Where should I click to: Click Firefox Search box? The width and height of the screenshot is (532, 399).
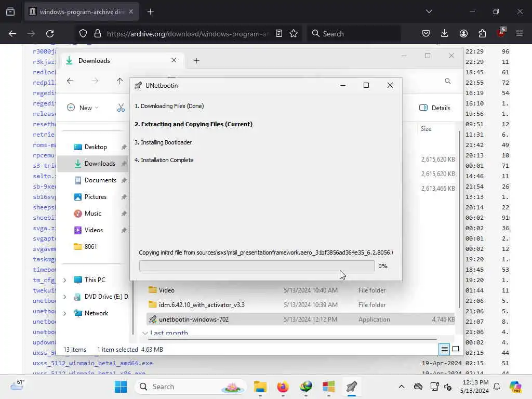pyautogui.click(x=354, y=34)
